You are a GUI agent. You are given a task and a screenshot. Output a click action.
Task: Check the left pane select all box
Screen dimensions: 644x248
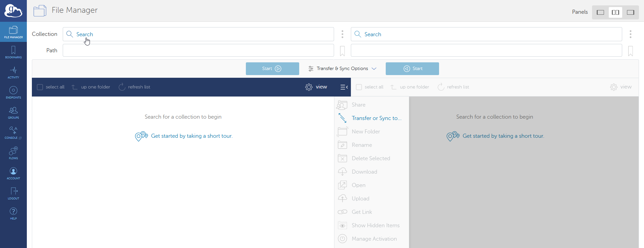[40, 87]
